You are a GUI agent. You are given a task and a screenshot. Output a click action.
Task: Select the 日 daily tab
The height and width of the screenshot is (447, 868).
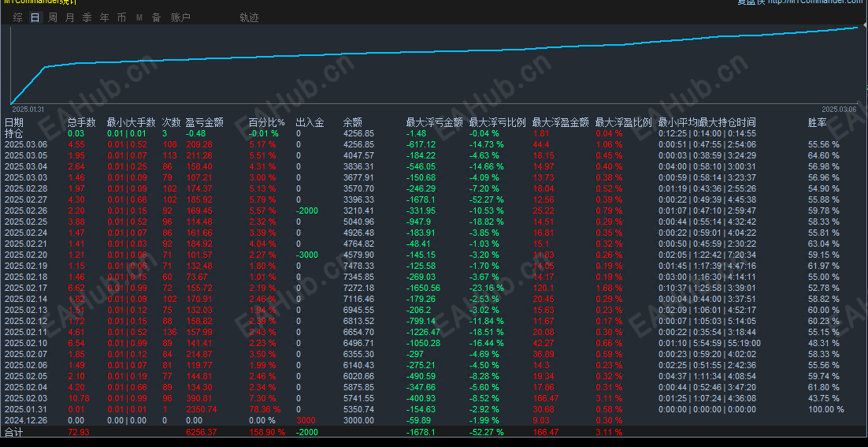point(35,17)
